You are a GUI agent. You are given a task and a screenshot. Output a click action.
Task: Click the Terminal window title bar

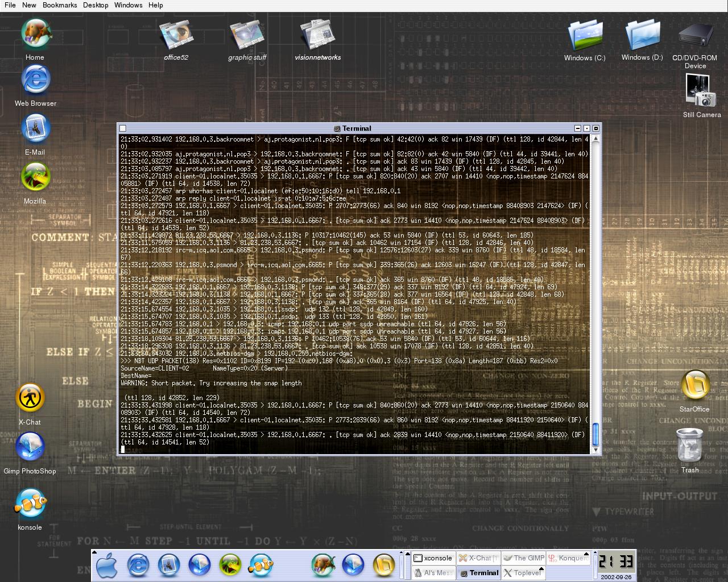pyautogui.click(x=357, y=128)
